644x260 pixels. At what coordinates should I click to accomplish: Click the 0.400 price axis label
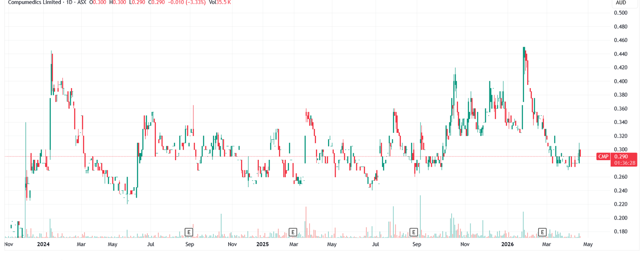click(x=621, y=81)
